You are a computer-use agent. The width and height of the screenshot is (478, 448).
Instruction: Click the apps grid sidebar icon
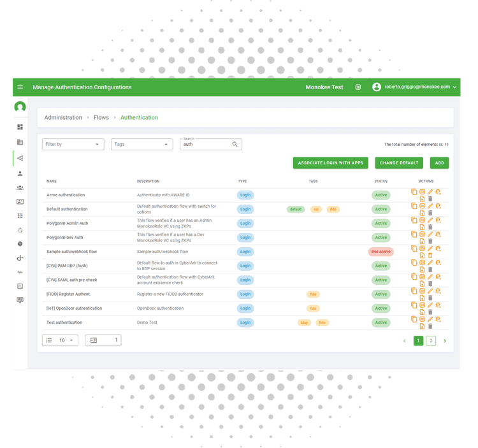(20, 216)
